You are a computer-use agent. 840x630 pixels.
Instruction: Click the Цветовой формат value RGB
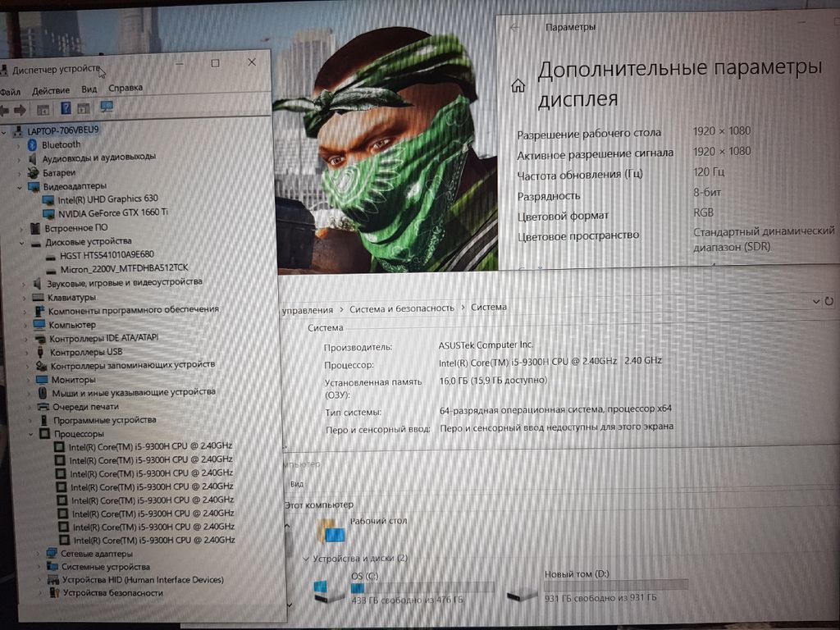[703, 212]
